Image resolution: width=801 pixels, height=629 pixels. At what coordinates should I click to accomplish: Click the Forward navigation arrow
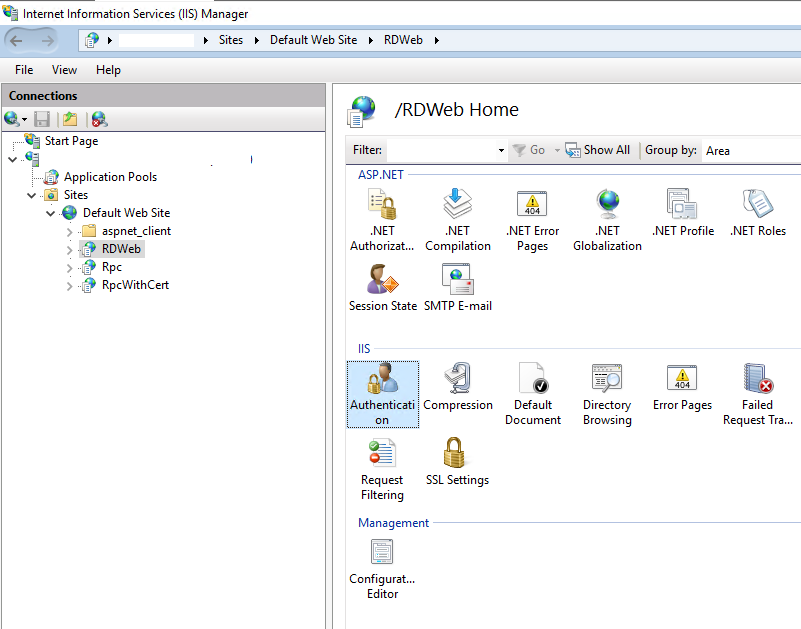coord(47,40)
